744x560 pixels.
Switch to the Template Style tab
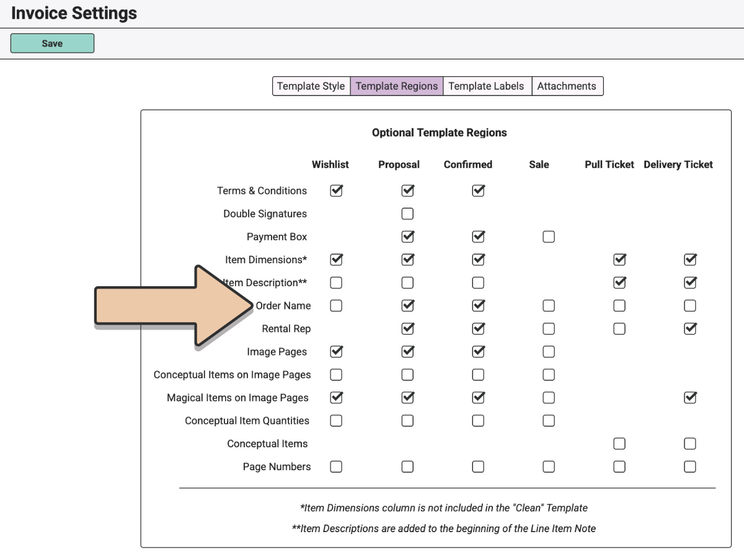(x=311, y=86)
